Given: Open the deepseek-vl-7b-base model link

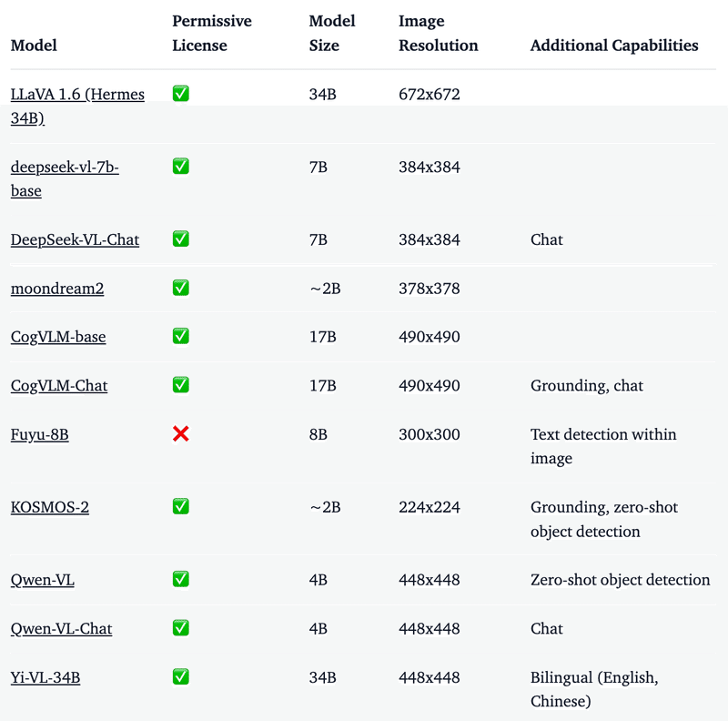Looking at the screenshot, I should (65, 168).
